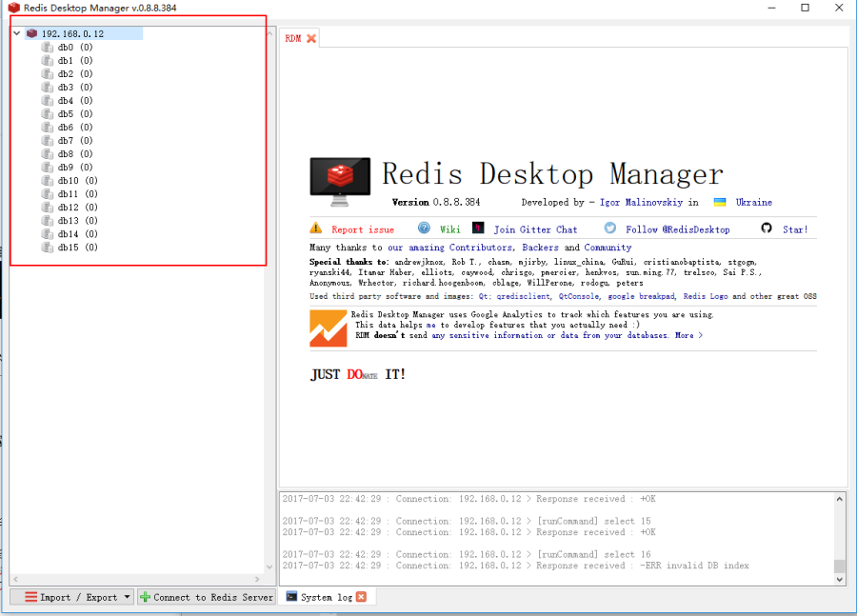Select db13 (0) in the tree
This screenshot has height=616, width=857.
[x=78, y=221]
